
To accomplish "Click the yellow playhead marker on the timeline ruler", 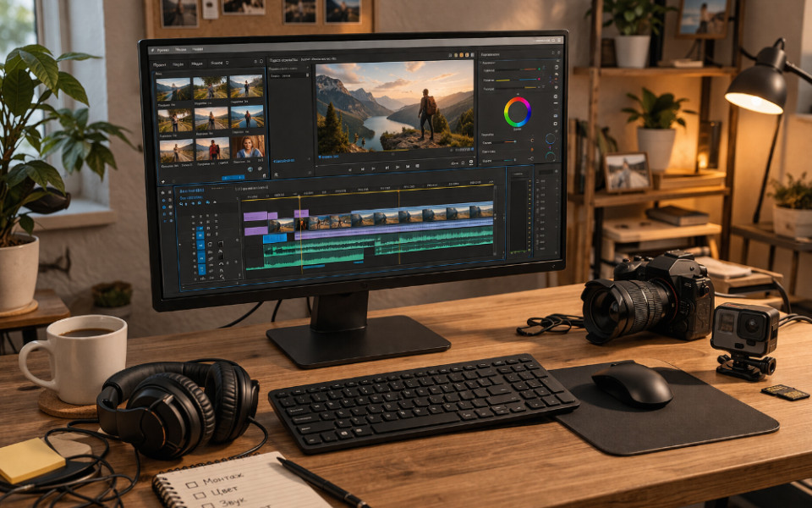I will 299,197.
